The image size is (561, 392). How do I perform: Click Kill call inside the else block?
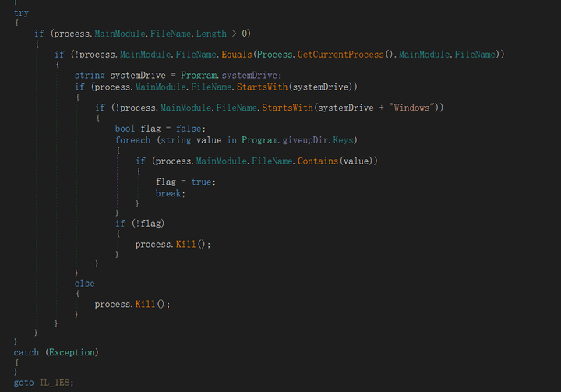point(145,304)
